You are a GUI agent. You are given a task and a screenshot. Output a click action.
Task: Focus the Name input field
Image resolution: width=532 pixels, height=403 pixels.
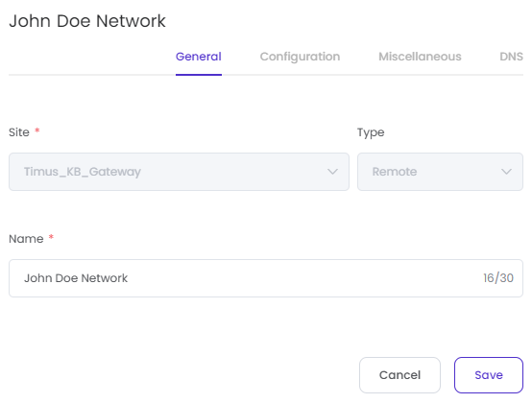[x=266, y=278]
